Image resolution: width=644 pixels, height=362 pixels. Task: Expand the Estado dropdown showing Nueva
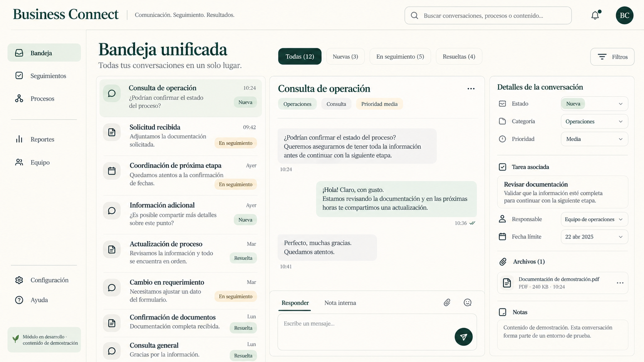594,104
